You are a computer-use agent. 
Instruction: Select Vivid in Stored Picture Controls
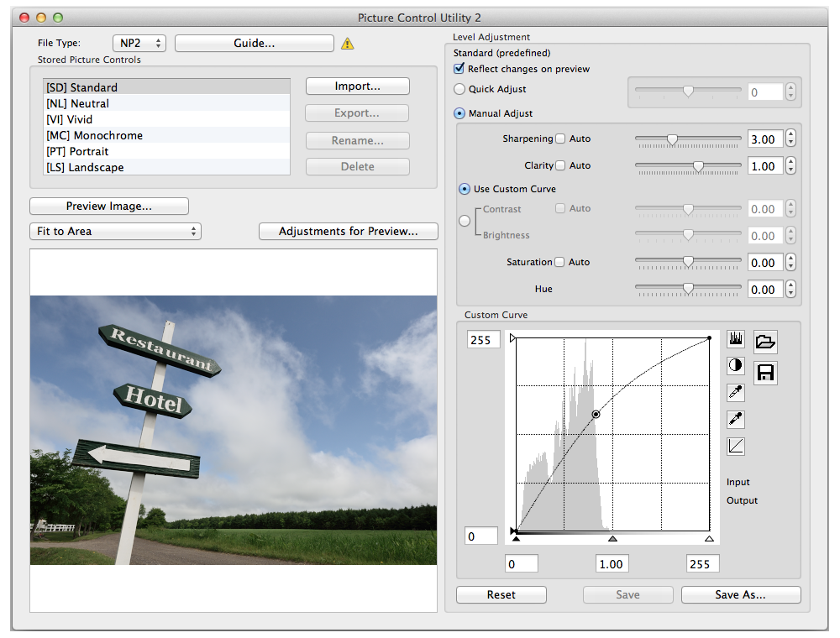point(70,119)
